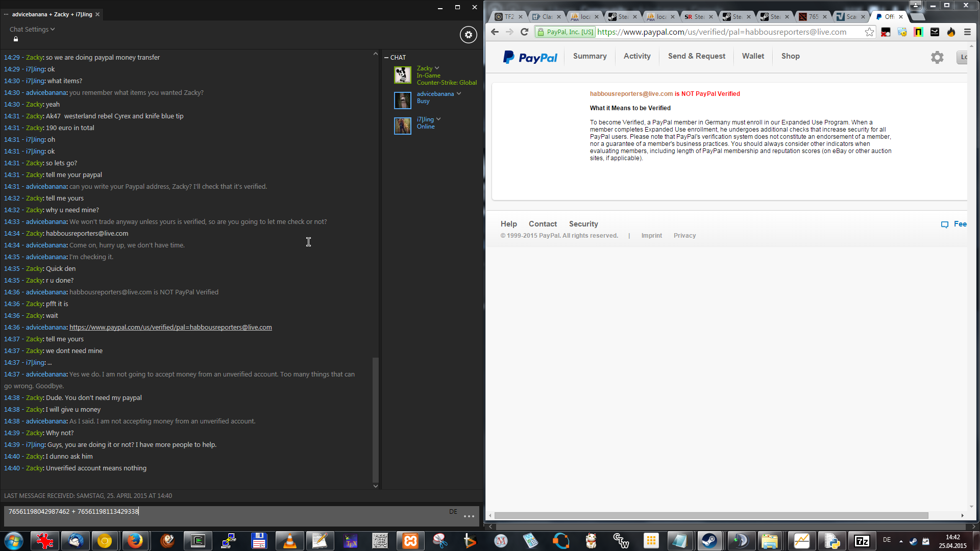Click the PayPal account settings gear

pos(937,57)
